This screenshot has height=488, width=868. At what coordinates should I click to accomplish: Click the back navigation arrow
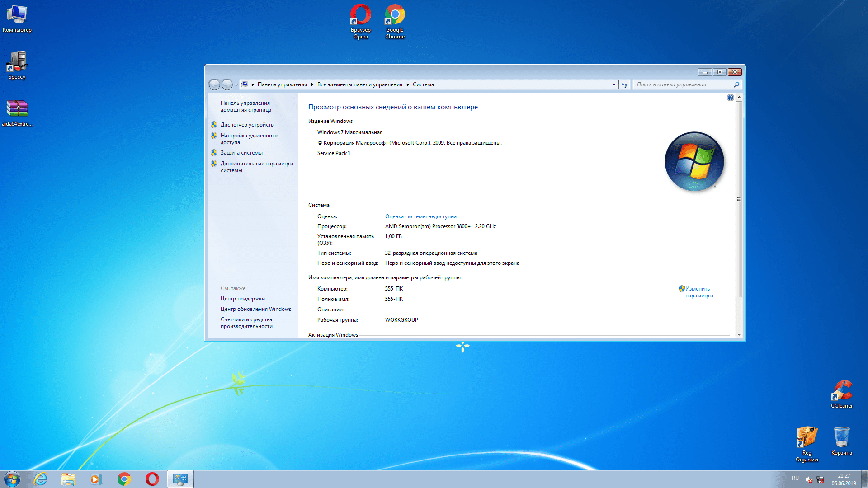click(214, 84)
